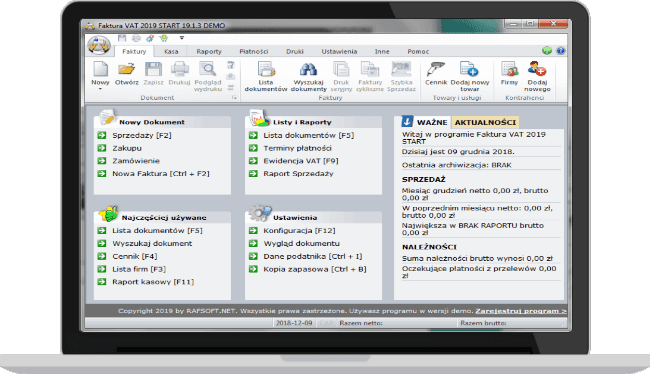The width and height of the screenshot is (650, 374).
Task: Open Lista firm [F3] link
Action: pos(139,269)
